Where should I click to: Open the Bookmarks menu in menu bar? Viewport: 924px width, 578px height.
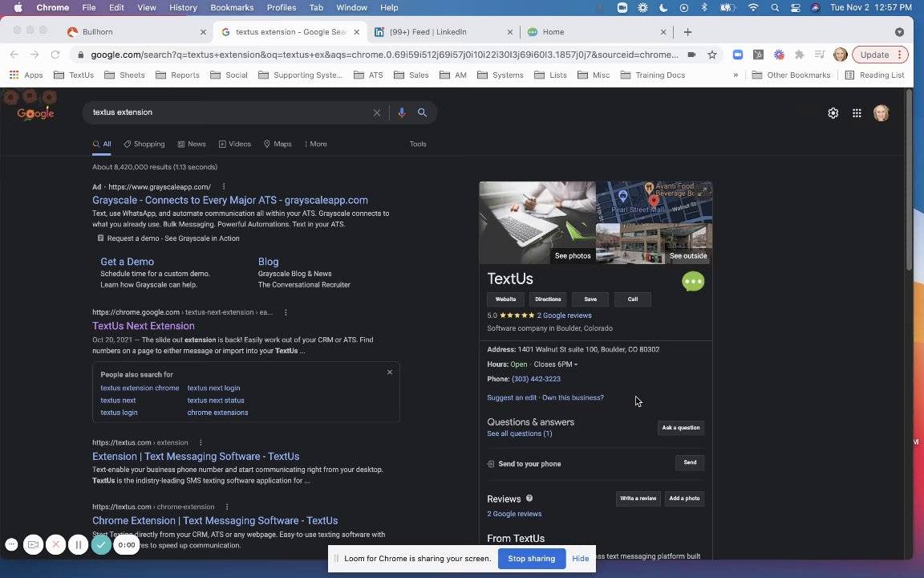pos(232,8)
